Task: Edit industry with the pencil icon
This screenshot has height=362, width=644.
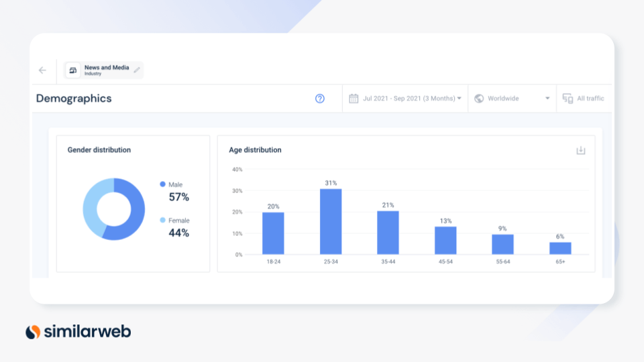Action: (137, 70)
